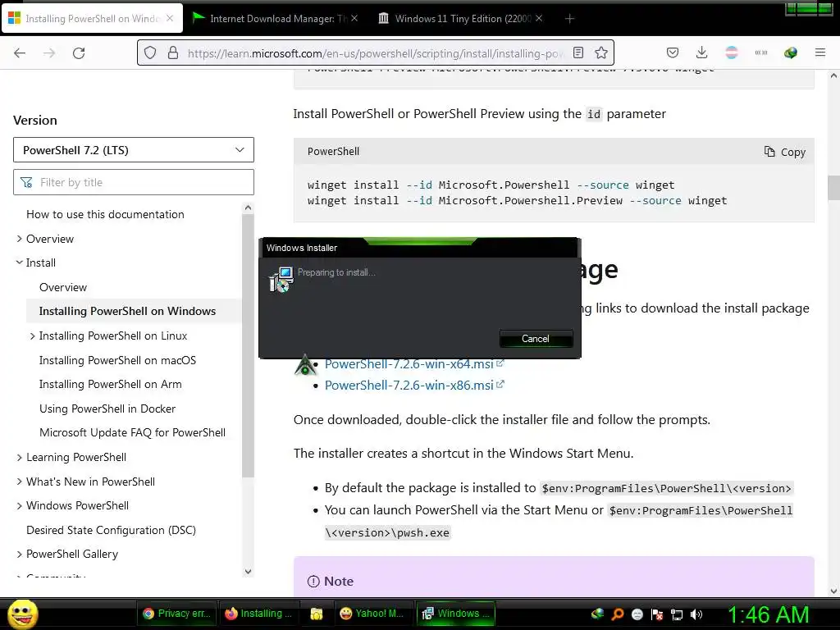The width and height of the screenshot is (840, 630).
Task: Click the Filter by title field
Action: click(134, 182)
